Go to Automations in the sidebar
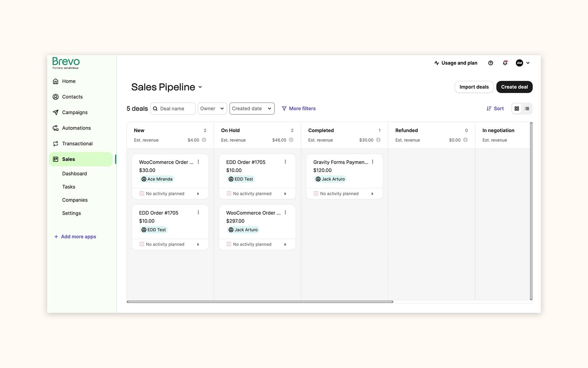Viewport: 588px width, 368px height. click(76, 128)
